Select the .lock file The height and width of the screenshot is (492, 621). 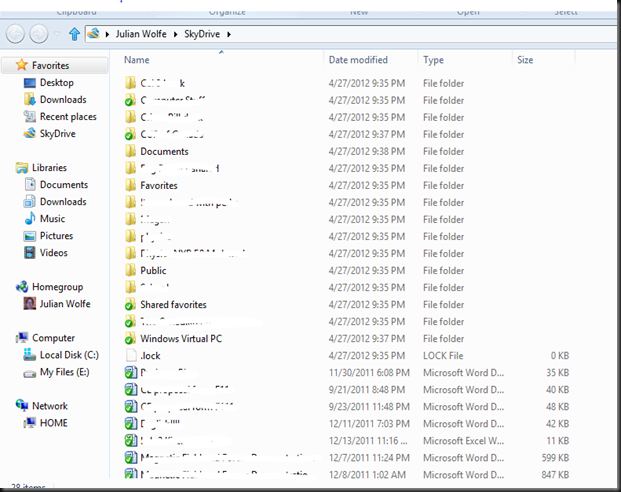pos(150,356)
